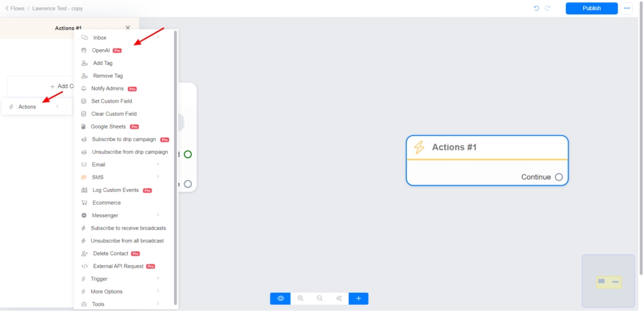Zoom in on the flow canvas

(301, 298)
